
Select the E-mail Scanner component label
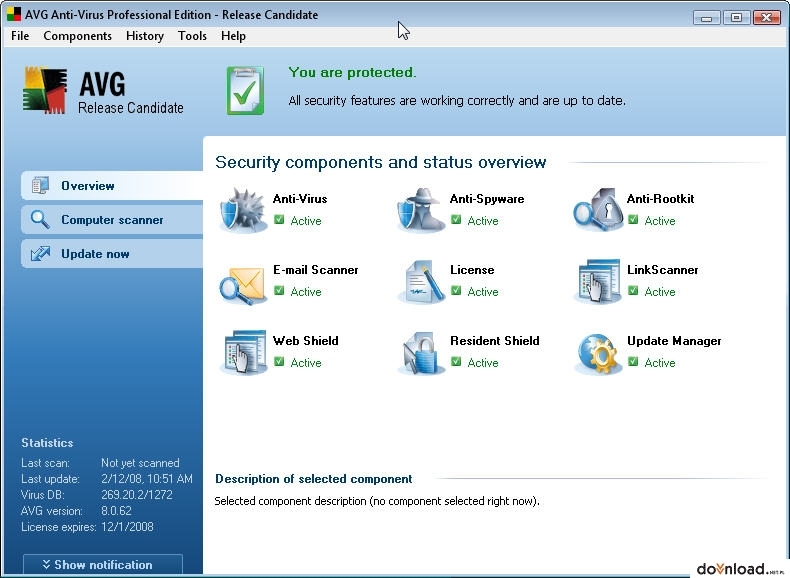tap(315, 270)
